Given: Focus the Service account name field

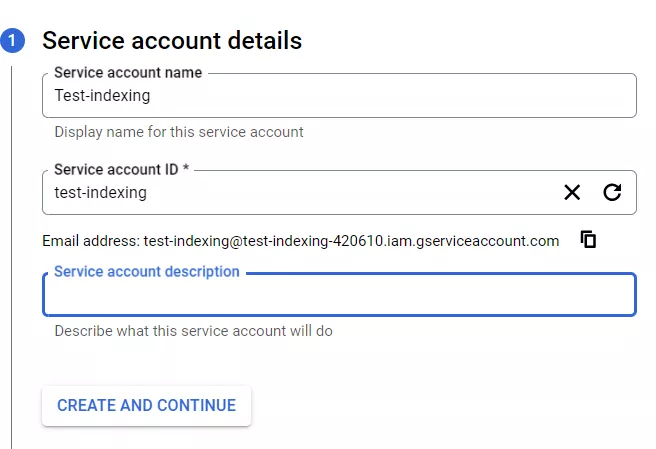Looking at the screenshot, I should 340,97.
